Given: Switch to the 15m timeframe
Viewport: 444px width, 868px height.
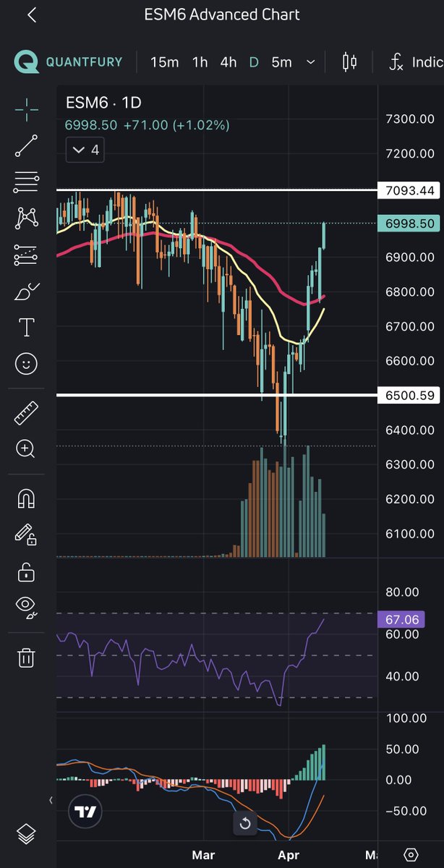Looking at the screenshot, I should click(164, 62).
